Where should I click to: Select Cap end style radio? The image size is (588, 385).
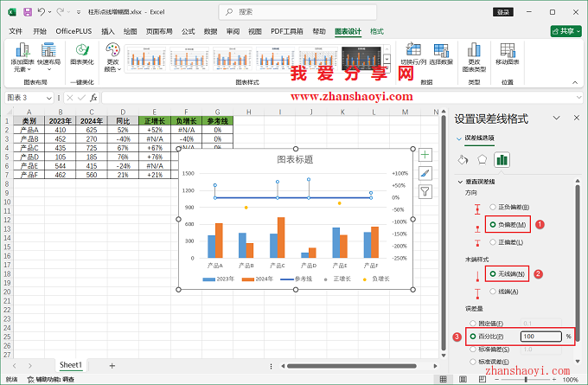pos(493,292)
